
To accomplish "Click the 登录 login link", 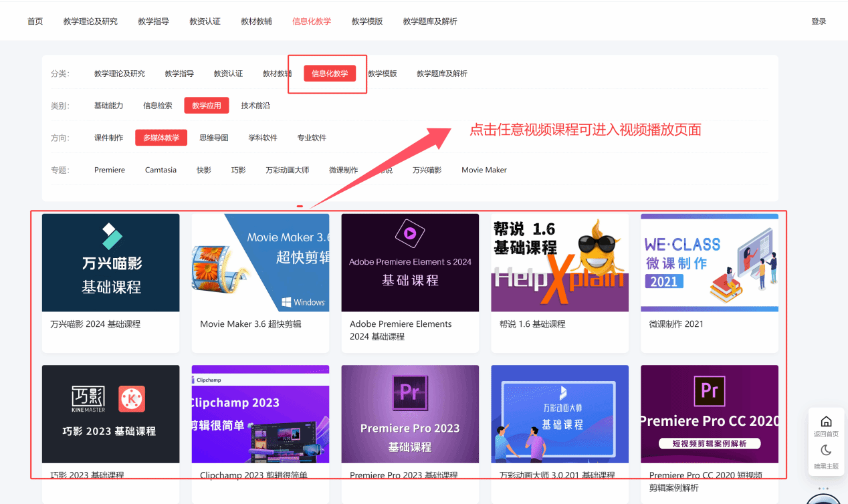I will pos(819,21).
